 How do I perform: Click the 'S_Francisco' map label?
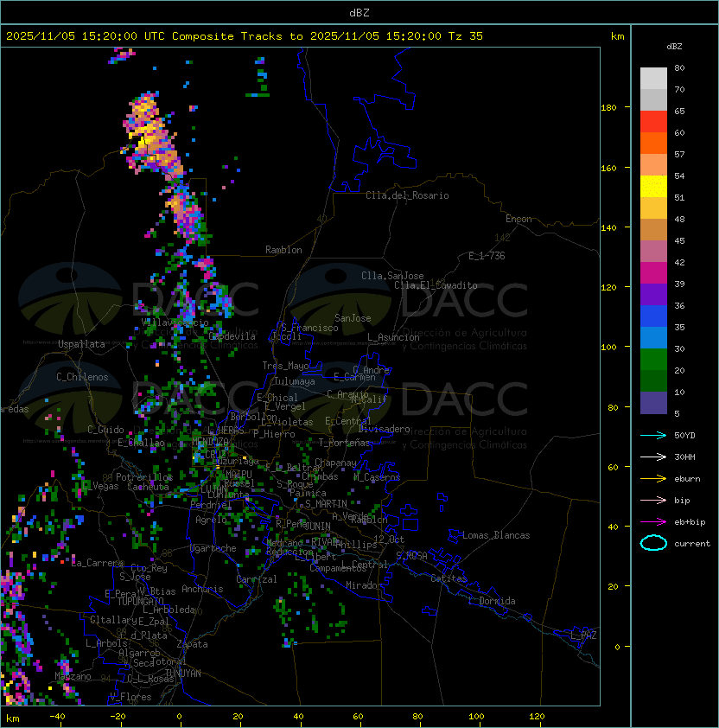(309, 328)
